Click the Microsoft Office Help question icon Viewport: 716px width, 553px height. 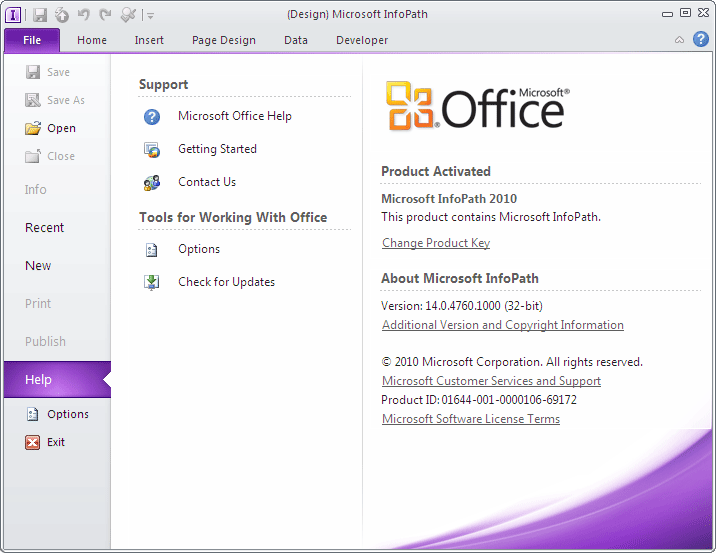click(x=152, y=116)
